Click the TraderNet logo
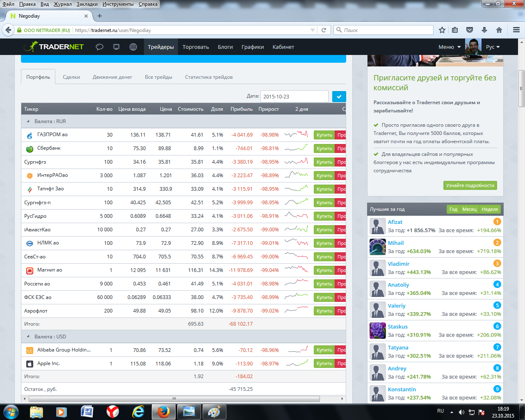 (x=54, y=47)
